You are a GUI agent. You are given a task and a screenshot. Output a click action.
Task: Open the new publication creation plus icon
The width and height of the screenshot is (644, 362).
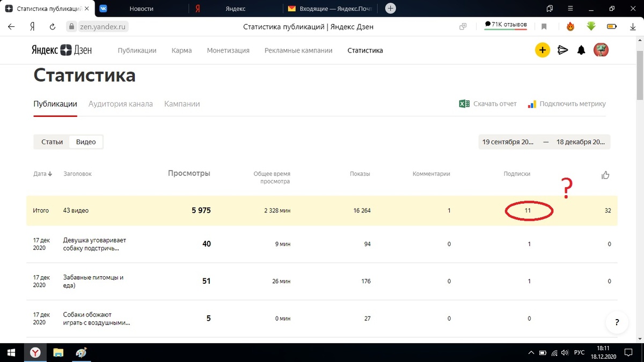coord(542,50)
